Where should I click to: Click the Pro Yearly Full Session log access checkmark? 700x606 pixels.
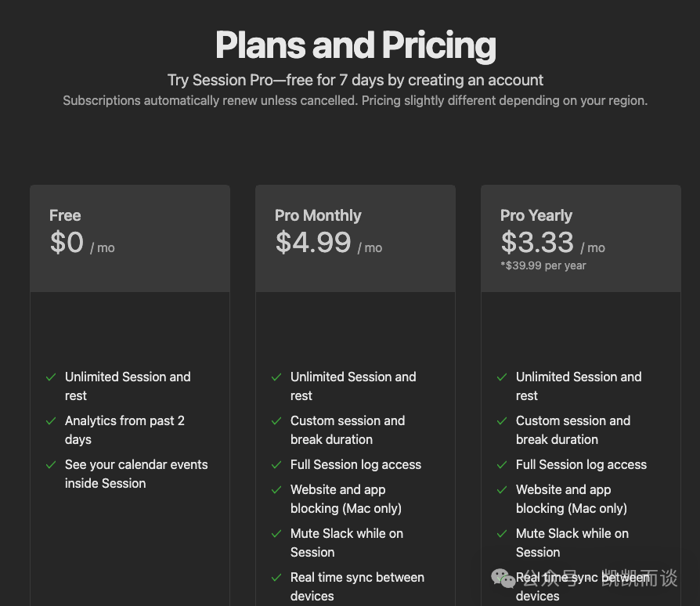(502, 465)
